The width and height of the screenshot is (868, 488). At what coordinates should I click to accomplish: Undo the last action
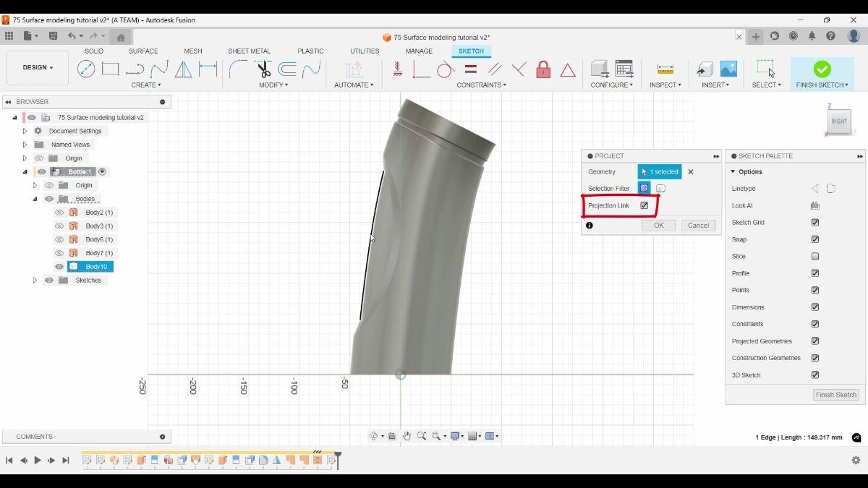point(72,36)
